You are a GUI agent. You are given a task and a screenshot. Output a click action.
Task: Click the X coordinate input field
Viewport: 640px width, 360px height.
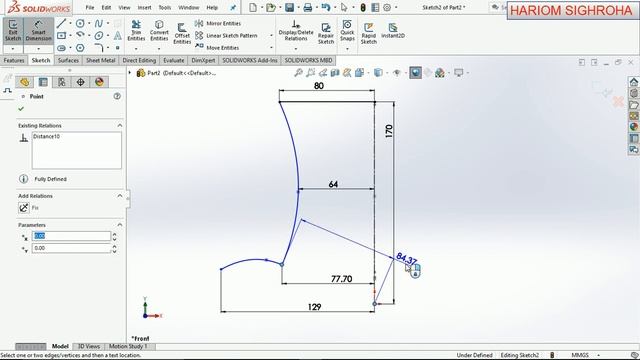[x=71, y=236]
